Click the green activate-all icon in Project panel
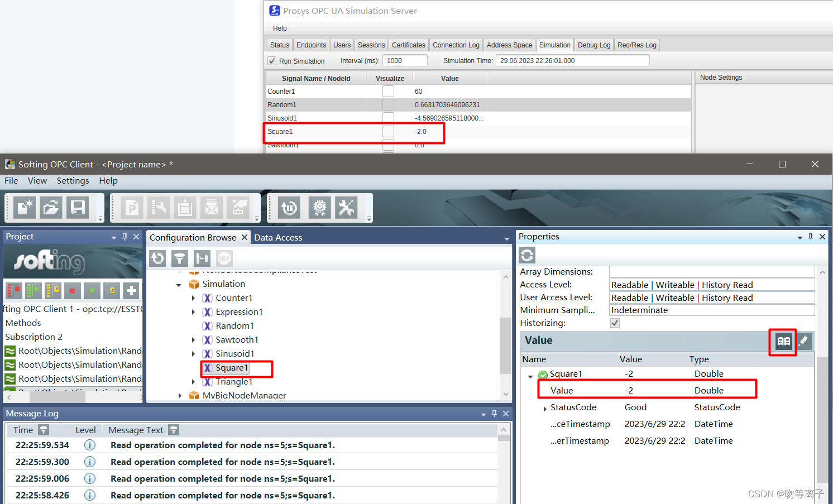The image size is (833, 504). point(33,290)
